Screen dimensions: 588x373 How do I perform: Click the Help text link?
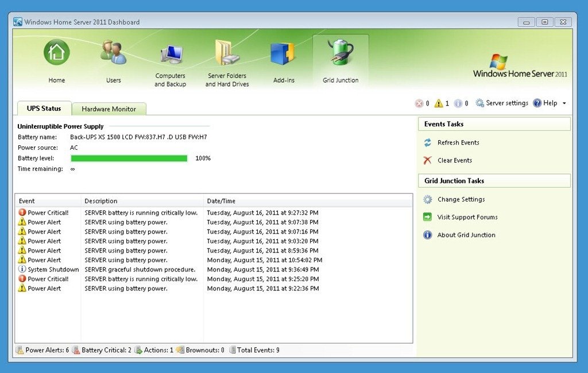[x=550, y=103]
